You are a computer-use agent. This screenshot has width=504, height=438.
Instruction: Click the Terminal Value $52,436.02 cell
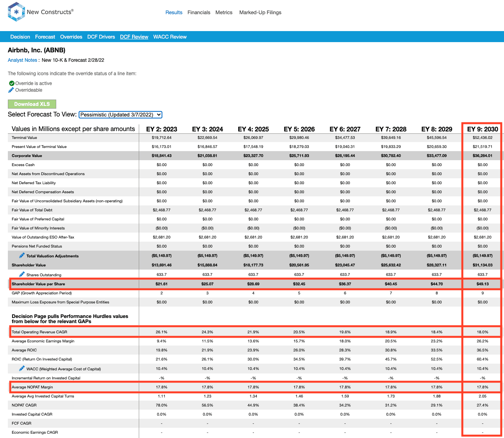(482, 138)
